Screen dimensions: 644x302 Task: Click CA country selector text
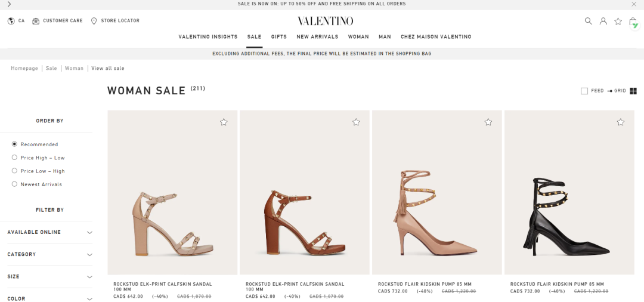pos(21,20)
